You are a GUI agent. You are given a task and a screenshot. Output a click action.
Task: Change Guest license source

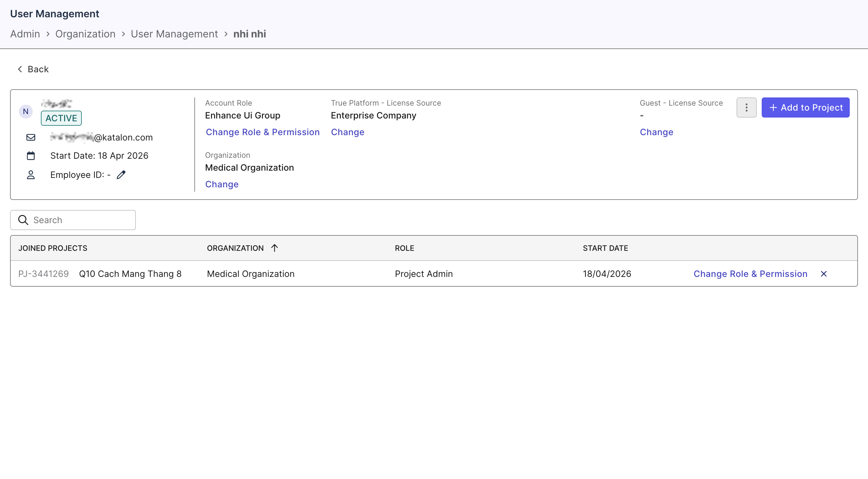656,132
